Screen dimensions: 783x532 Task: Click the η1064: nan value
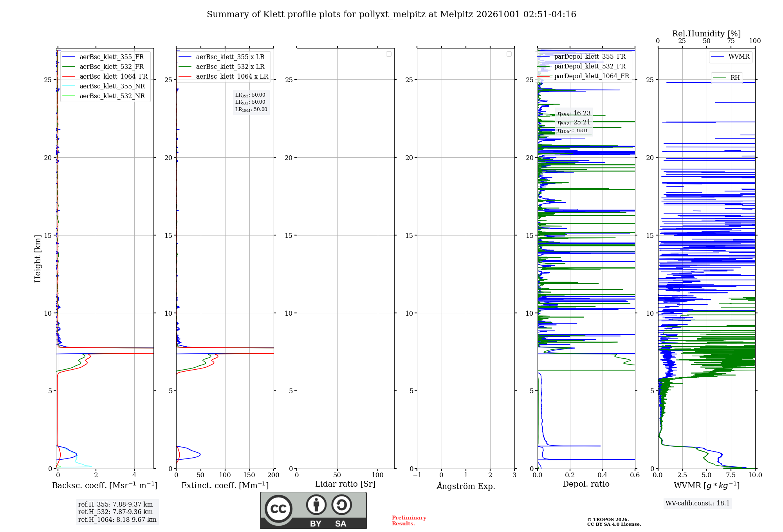coord(572,131)
